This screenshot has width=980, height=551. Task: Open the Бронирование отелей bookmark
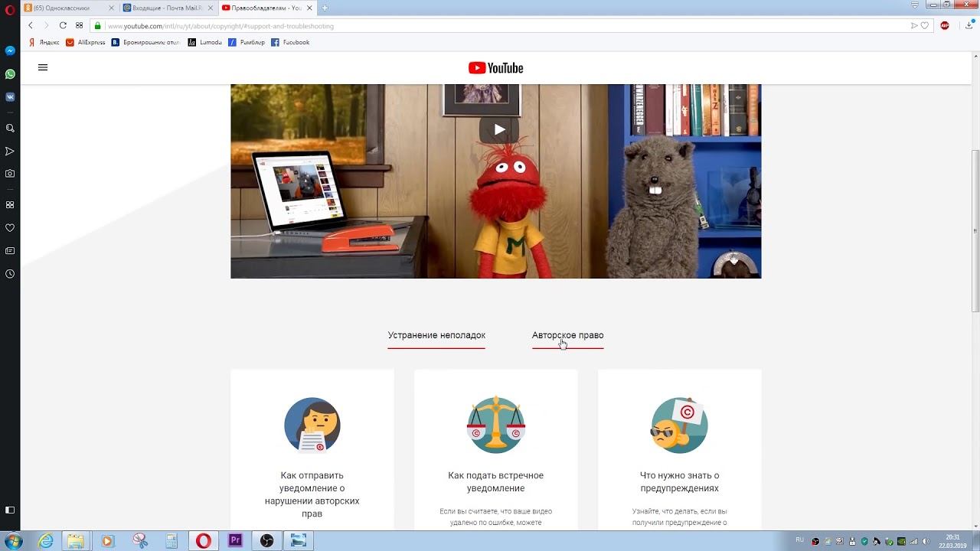(x=146, y=42)
